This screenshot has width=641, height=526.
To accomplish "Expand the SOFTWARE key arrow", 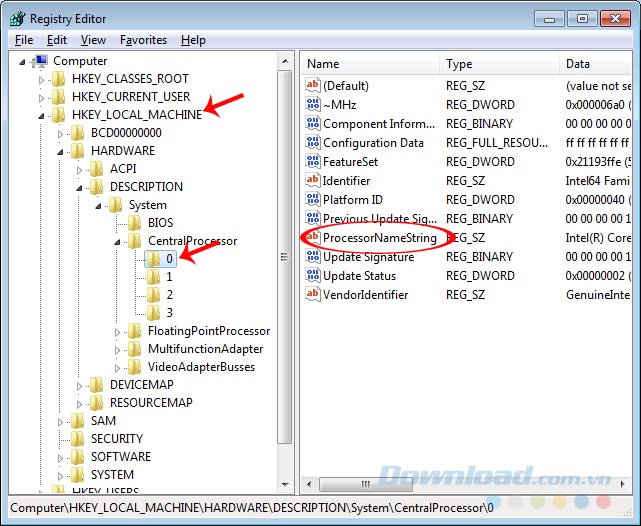I will point(61,457).
